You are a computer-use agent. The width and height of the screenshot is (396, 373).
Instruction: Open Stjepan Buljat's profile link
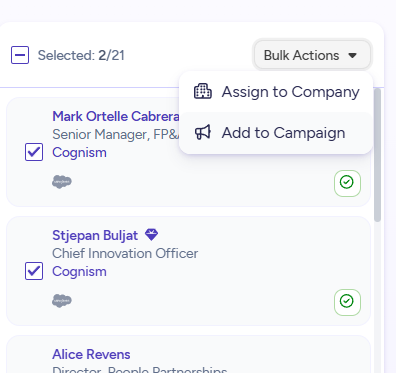(x=95, y=235)
